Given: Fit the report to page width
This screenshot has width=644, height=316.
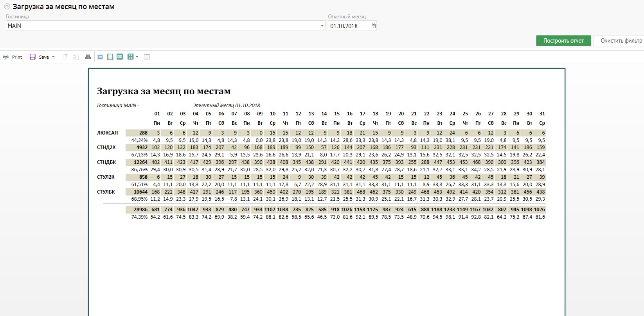Looking at the screenshot, I should 147,57.
